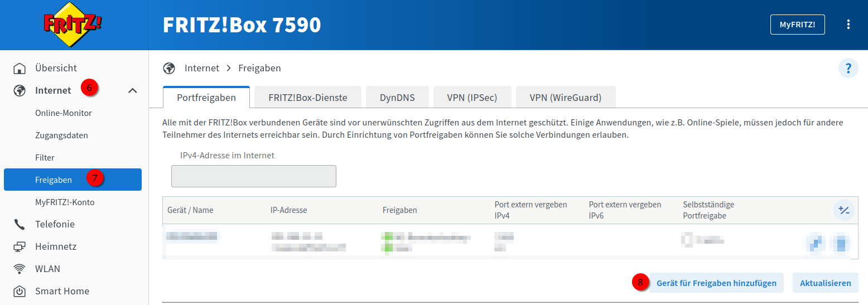Open the Online-Monitor submenu entry
This screenshot has height=305, width=868.
click(x=63, y=113)
